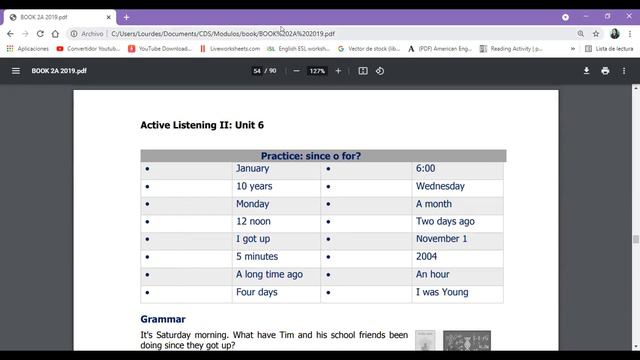Bookmark this page with the star
This screenshot has width=640, height=360.
[x=596, y=34]
